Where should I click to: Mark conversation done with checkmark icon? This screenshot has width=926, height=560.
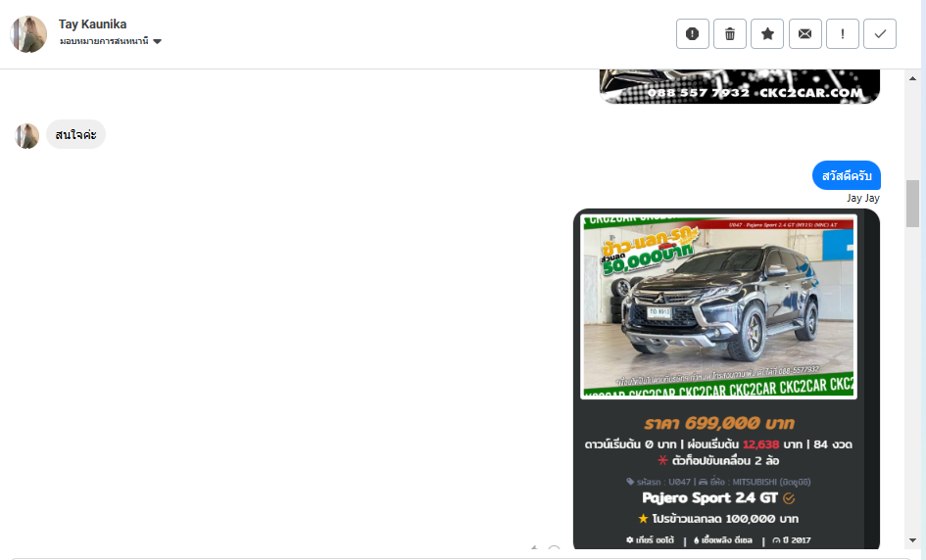point(880,33)
